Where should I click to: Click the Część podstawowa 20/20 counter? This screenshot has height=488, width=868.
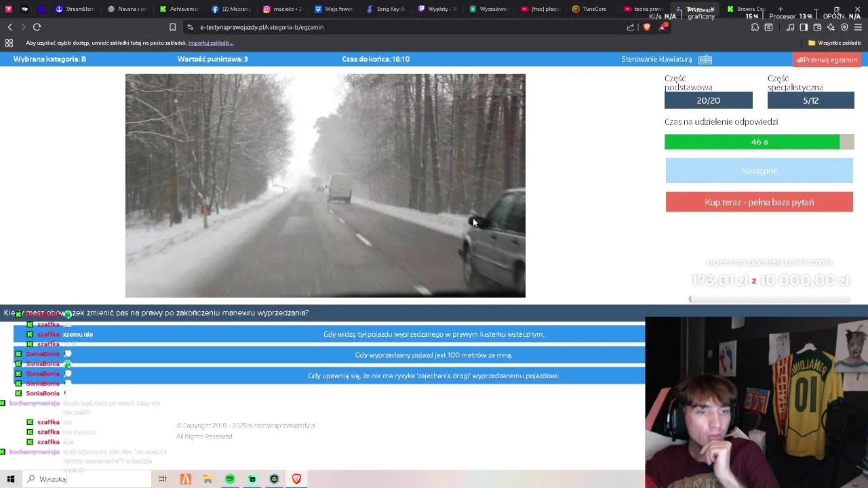point(709,100)
